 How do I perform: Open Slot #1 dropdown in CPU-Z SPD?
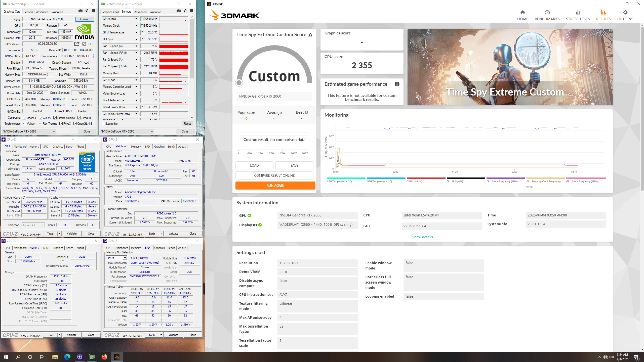pos(116,258)
